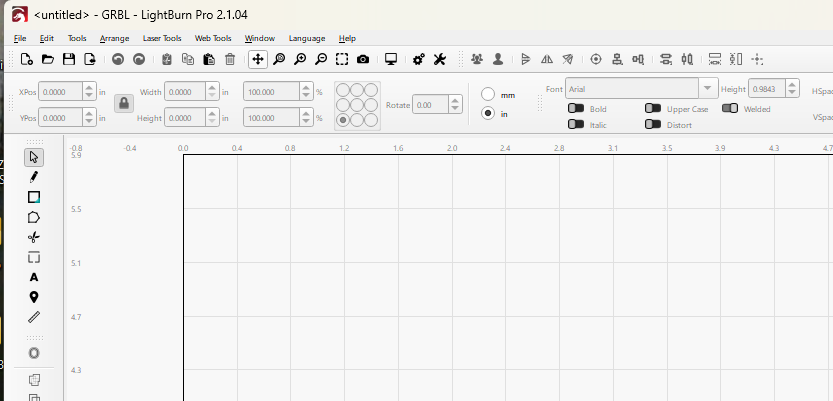Open the File menu

tap(20, 38)
